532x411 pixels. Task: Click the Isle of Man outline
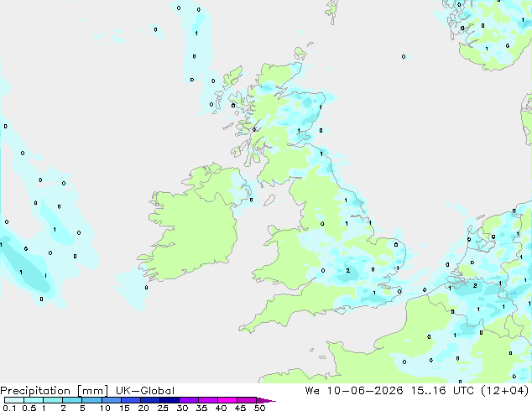(269, 200)
